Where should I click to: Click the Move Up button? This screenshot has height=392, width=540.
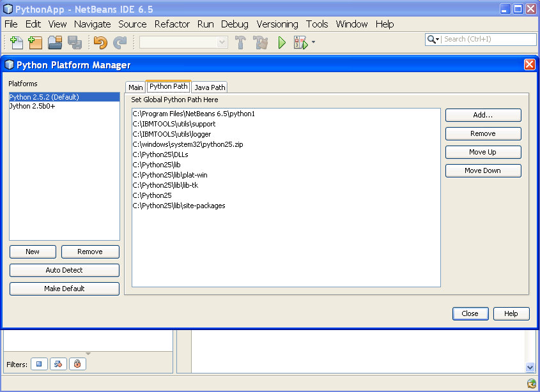(483, 152)
